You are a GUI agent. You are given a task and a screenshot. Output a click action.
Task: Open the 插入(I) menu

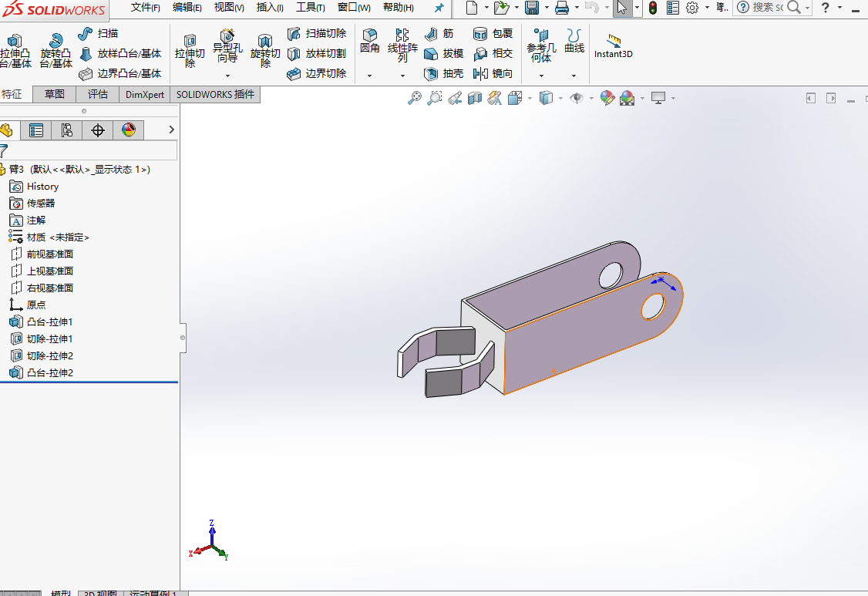pos(270,8)
